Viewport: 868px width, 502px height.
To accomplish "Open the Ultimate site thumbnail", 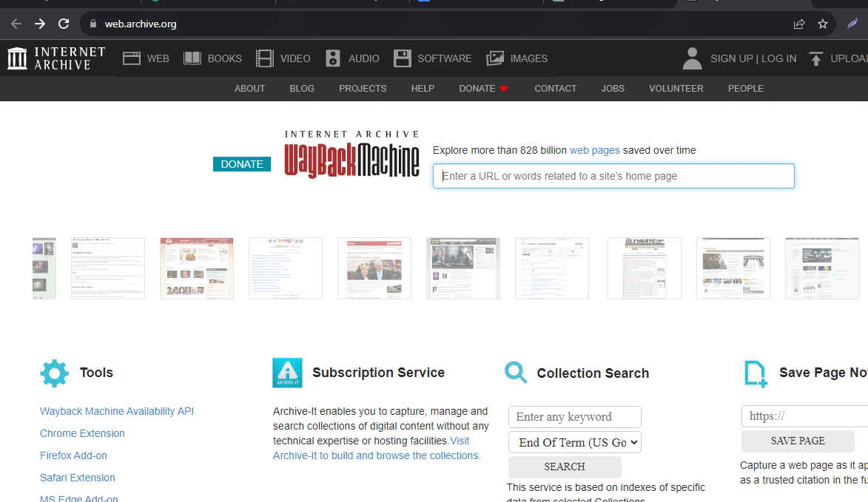I will pos(645,268).
